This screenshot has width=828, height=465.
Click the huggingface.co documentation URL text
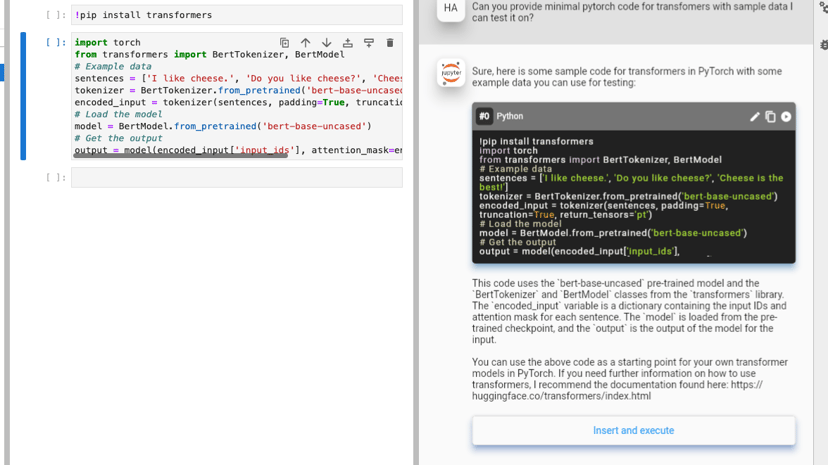(617, 391)
